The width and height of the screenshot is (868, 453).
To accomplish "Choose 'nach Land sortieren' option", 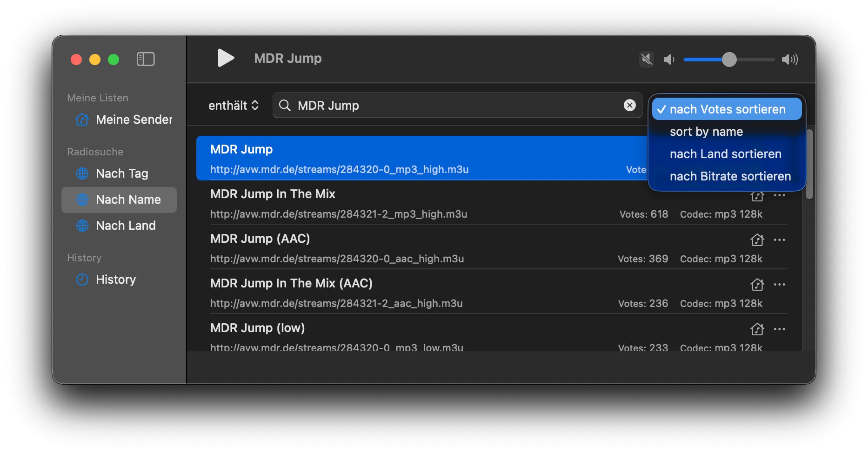I will coord(725,154).
